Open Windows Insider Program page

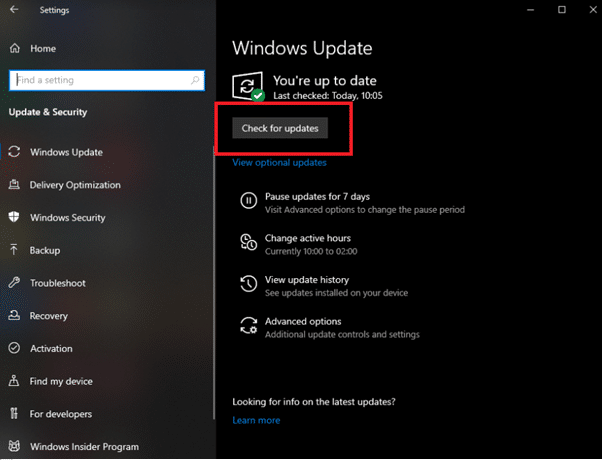click(84, 447)
